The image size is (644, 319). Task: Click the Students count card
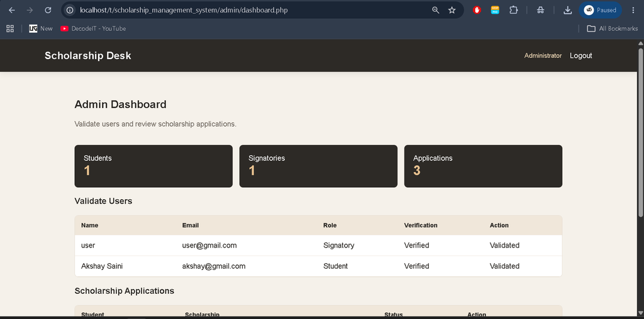point(153,166)
